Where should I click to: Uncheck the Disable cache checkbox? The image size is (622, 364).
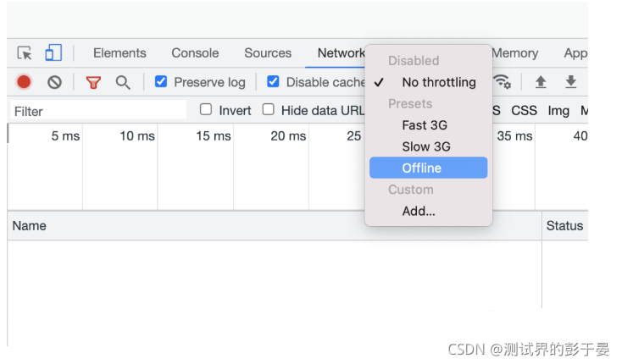pyautogui.click(x=273, y=81)
